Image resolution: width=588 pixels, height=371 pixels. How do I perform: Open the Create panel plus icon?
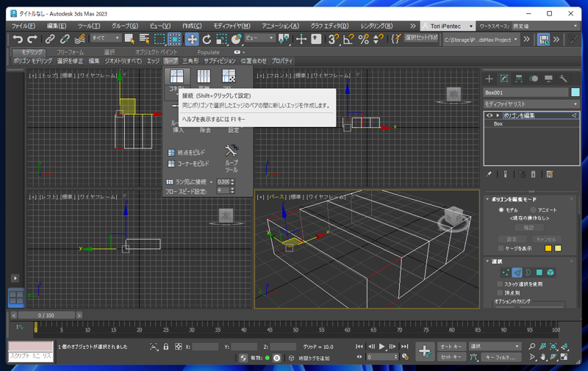click(489, 79)
